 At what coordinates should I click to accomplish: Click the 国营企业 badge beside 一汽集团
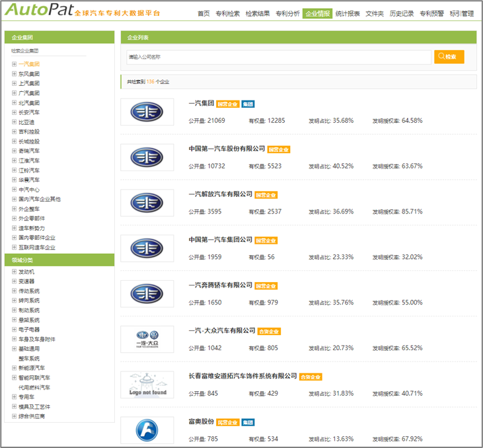pos(228,104)
